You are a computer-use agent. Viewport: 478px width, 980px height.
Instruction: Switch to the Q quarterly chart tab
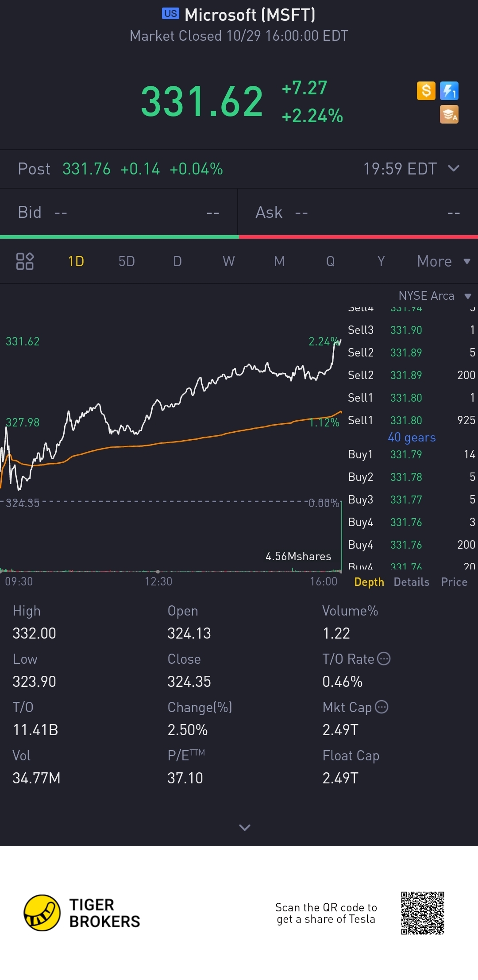click(x=330, y=261)
